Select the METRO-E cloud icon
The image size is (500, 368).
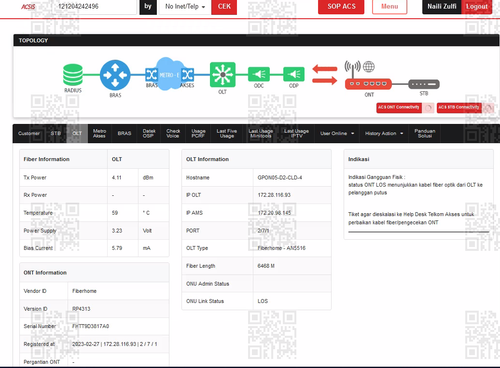point(169,74)
